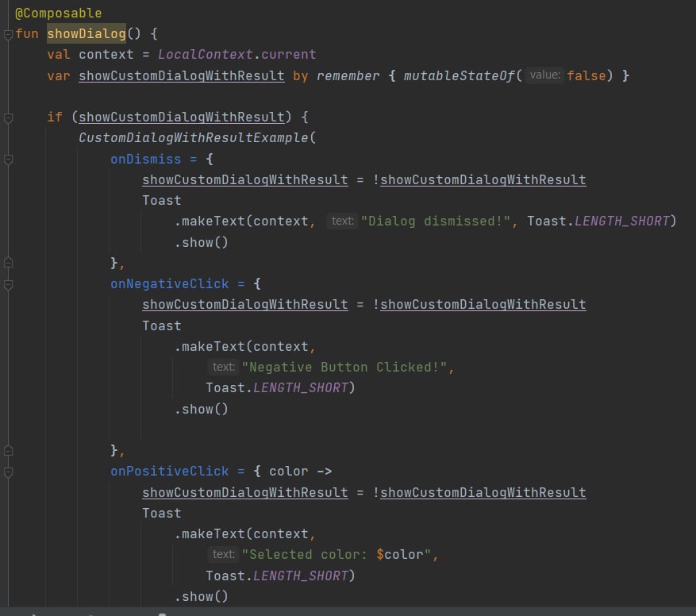
Task: Click CustomDialogWithResultExample call
Action: tap(193, 137)
